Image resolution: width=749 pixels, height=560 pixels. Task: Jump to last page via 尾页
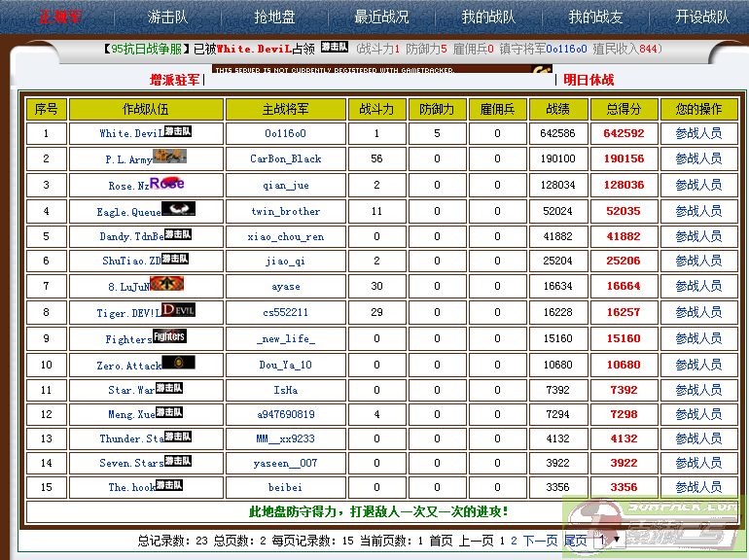click(575, 541)
